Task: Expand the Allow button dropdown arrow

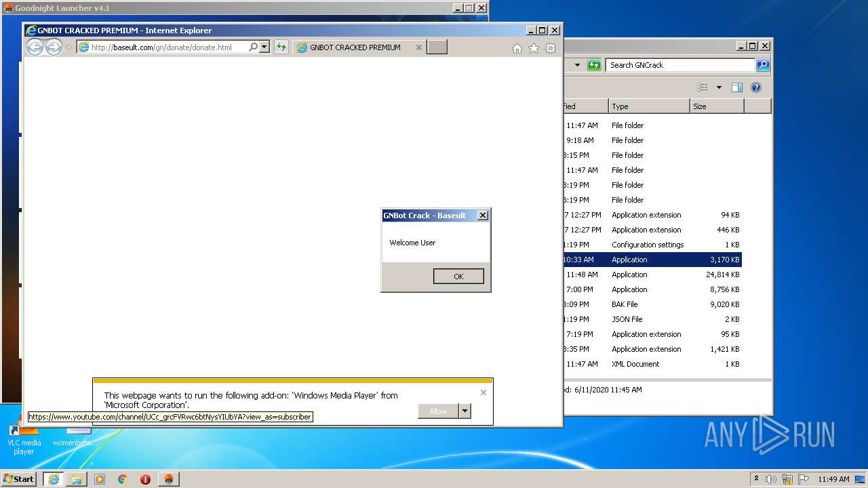Action: click(465, 411)
